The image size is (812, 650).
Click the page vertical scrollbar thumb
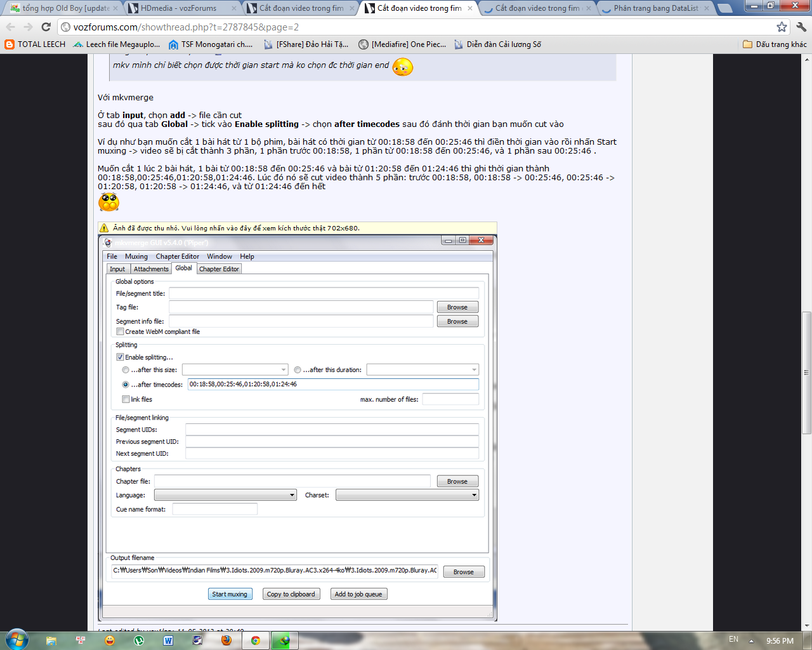pyautogui.click(x=806, y=373)
